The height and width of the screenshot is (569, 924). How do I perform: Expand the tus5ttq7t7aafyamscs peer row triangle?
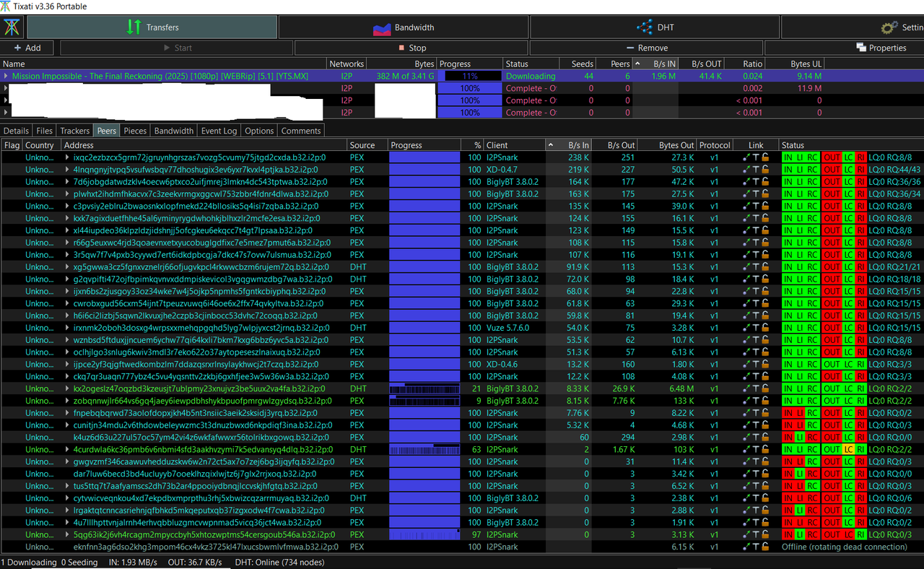tap(67, 486)
